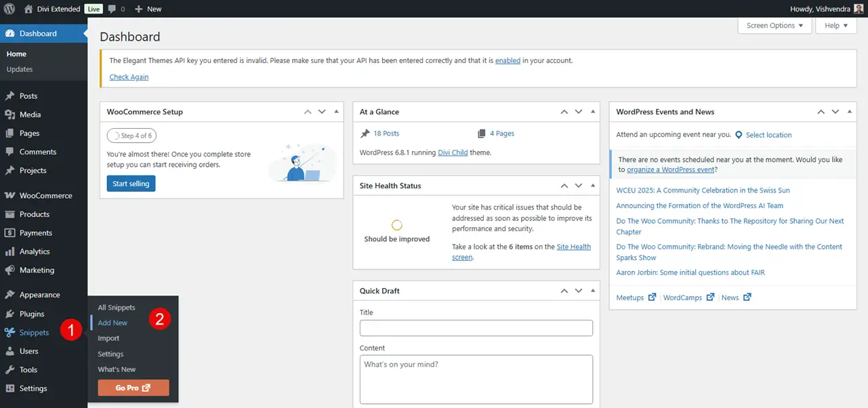Open the Divi Child theme link
868x408 pixels.
pos(453,152)
